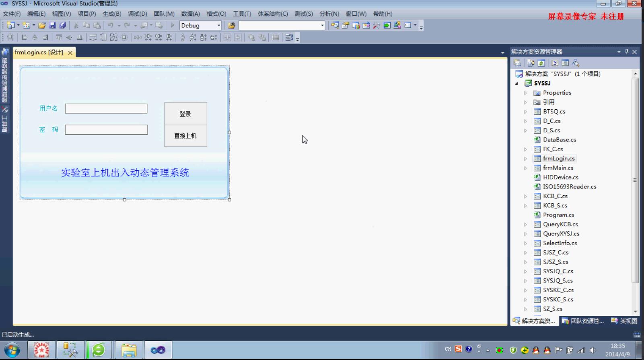Viewport: 644px width, 360px height.
Task: Open the 工具箱 side panel tab
Action: tap(5, 120)
